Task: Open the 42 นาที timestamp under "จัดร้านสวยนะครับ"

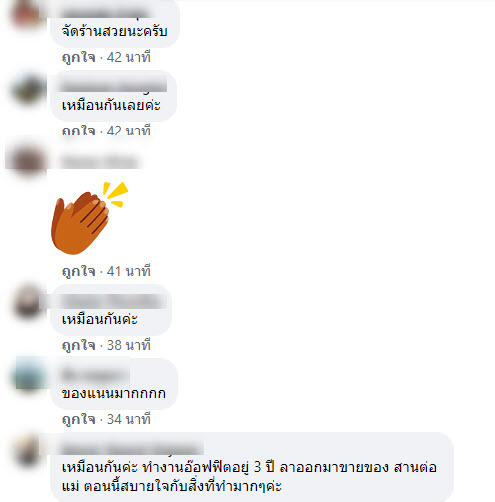Action: pos(129,57)
